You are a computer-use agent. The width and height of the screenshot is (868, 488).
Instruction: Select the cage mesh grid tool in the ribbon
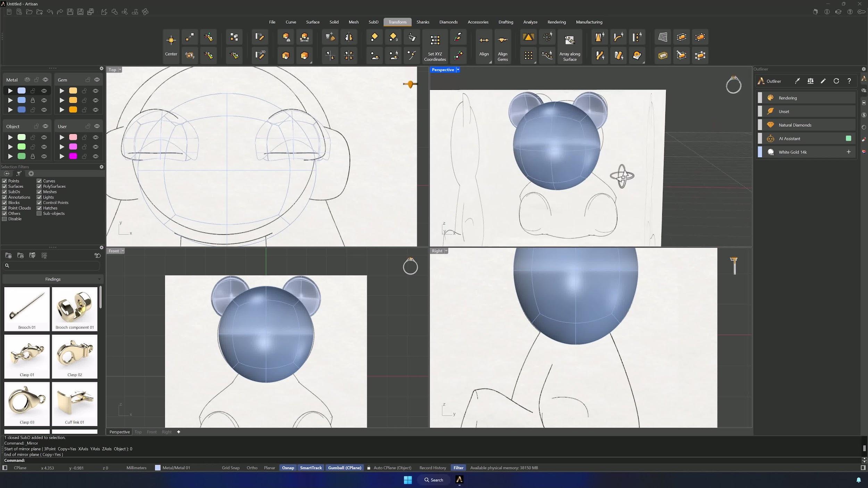662,37
